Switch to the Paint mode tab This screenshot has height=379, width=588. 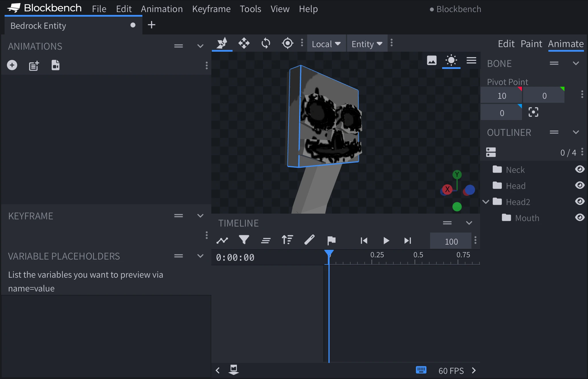530,44
